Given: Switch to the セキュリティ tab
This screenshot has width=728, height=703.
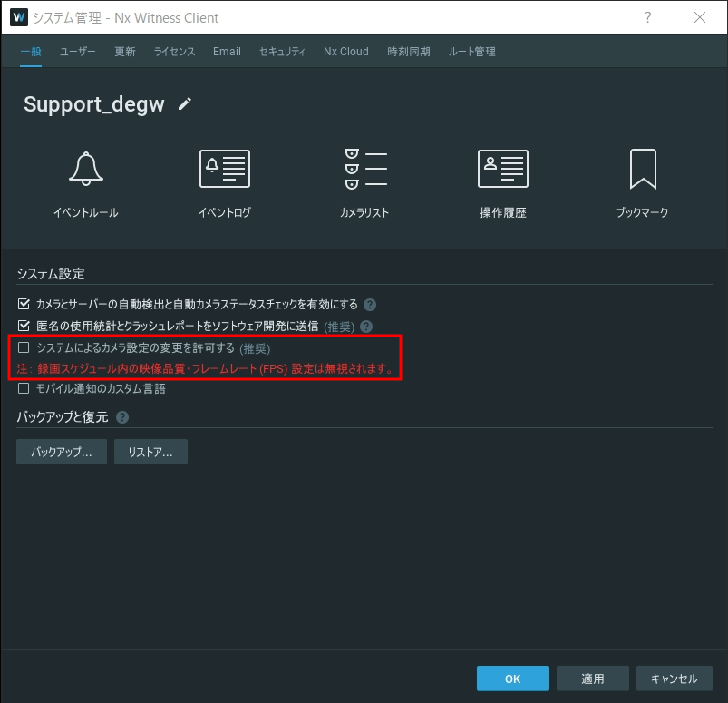Looking at the screenshot, I should click(x=282, y=52).
